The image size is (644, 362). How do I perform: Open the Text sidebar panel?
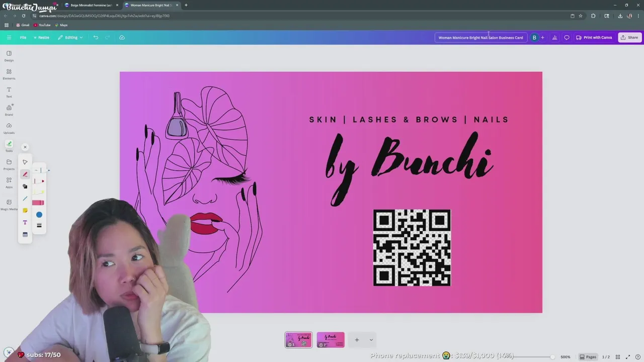click(9, 92)
